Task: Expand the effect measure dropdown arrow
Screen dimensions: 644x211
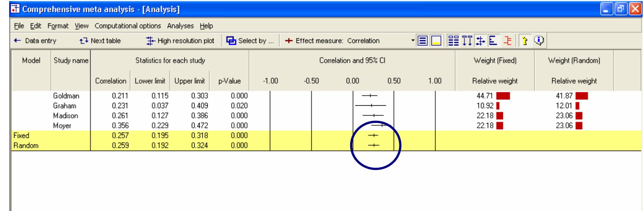Action: click(413, 41)
